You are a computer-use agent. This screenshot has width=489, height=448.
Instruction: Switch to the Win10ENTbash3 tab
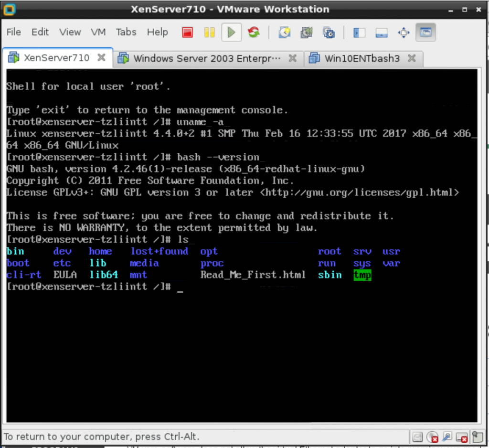(x=363, y=59)
